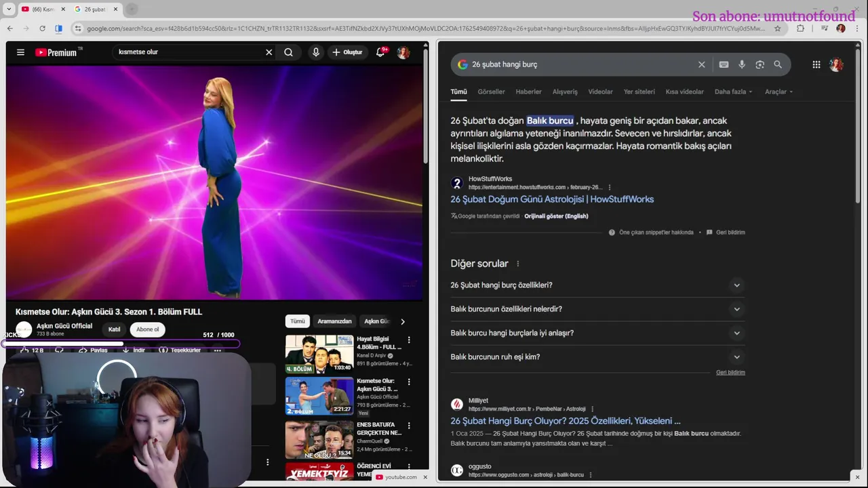The height and width of the screenshot is (488, 868).
Task: Open the Aşkın Gücü Official channel name
Action: click(64, 326)
